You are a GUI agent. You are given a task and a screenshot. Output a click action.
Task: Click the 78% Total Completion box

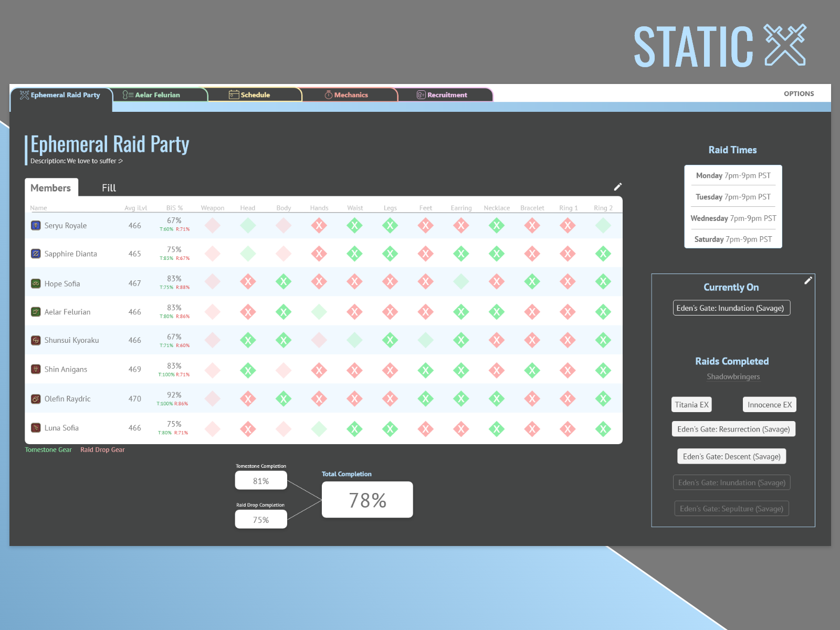(x=367, y=500)
